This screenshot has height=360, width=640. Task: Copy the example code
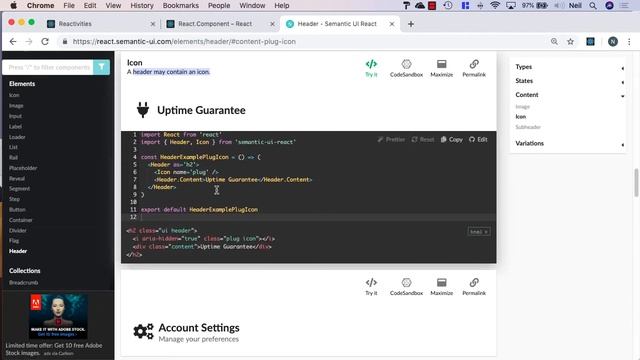click(451, 140)
